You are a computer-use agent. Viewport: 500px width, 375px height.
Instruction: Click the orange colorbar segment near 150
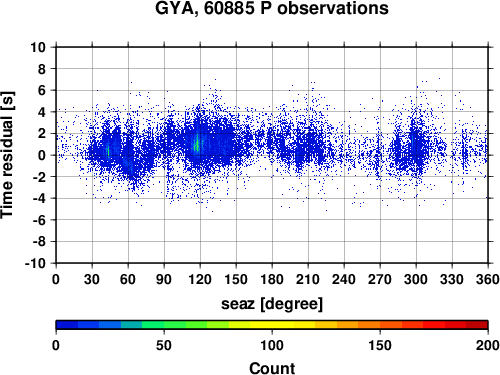click(380, 325)
